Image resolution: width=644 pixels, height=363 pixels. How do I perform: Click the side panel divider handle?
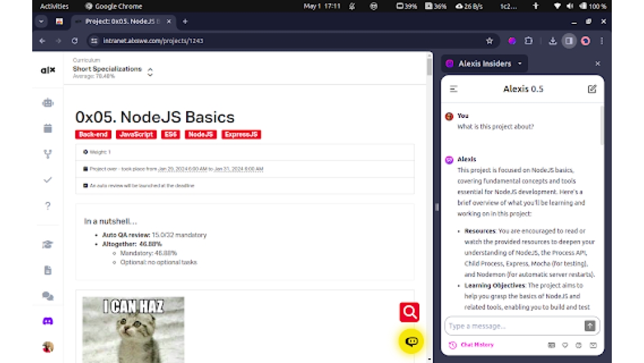coord(437,207)
